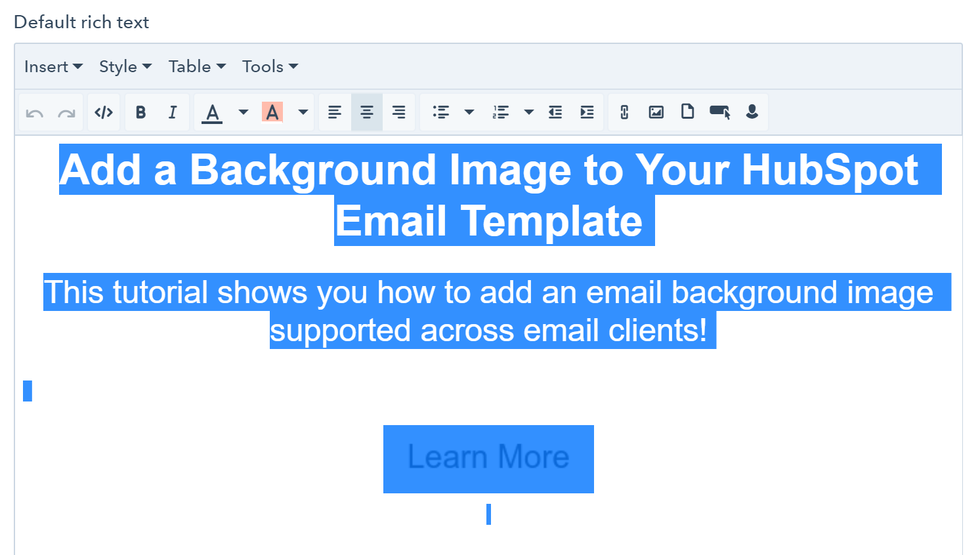Expand numbered list style dropdown
This screenshot has height=555, width=980.
529,112
